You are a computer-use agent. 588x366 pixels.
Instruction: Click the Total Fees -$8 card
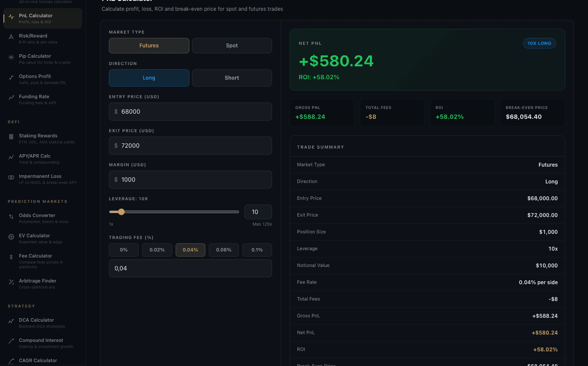coord(392,113)
